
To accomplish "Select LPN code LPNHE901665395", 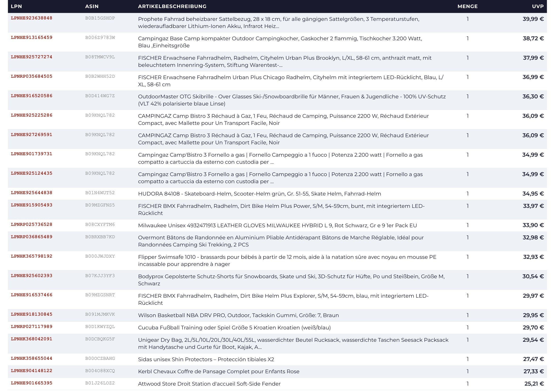I will (31, 383).
